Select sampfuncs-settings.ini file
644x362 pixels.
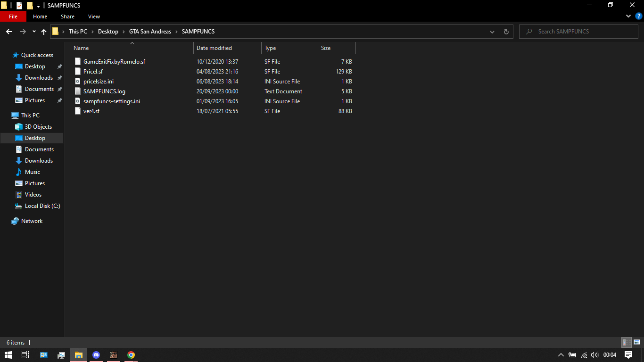(x=112, y=101)
